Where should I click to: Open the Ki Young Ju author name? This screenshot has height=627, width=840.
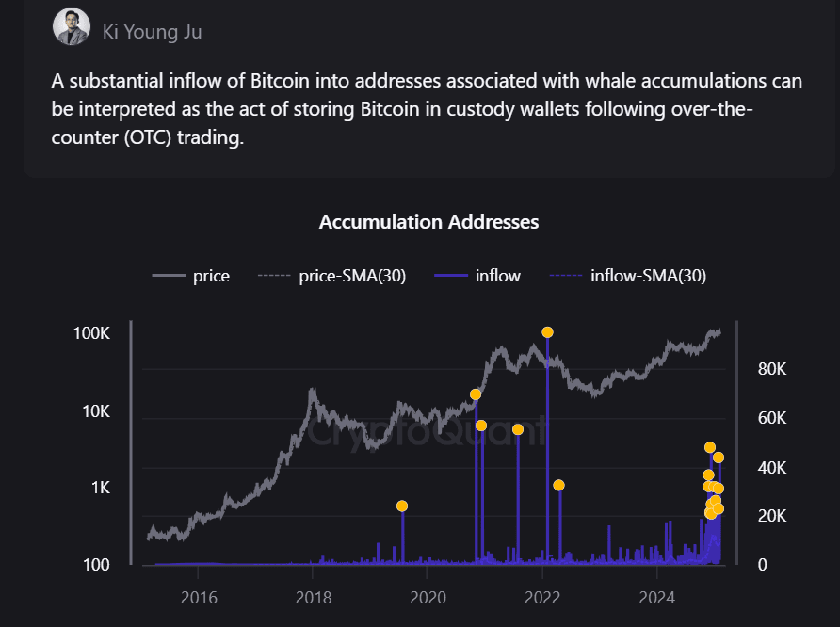[x=152, y=32]
